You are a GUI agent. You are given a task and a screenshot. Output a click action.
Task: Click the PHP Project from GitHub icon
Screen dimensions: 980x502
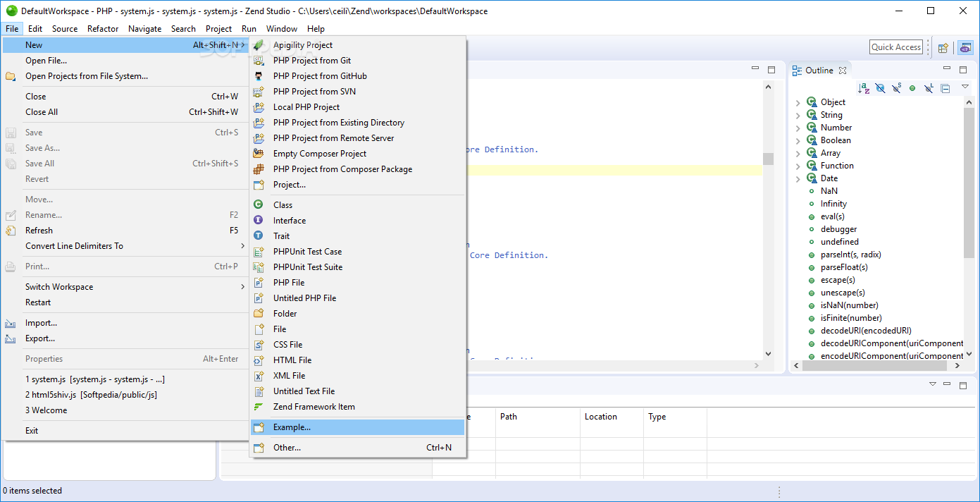(x=259, y=76)
